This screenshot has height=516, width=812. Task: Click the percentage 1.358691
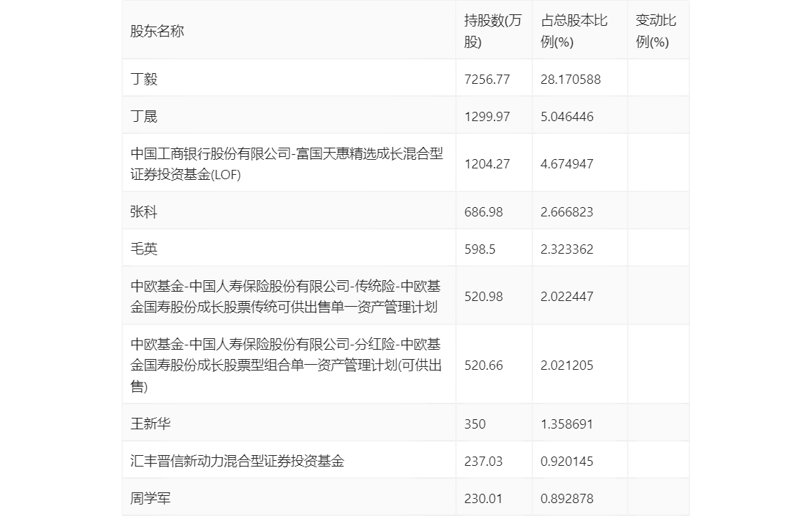[x=567, y=424]
